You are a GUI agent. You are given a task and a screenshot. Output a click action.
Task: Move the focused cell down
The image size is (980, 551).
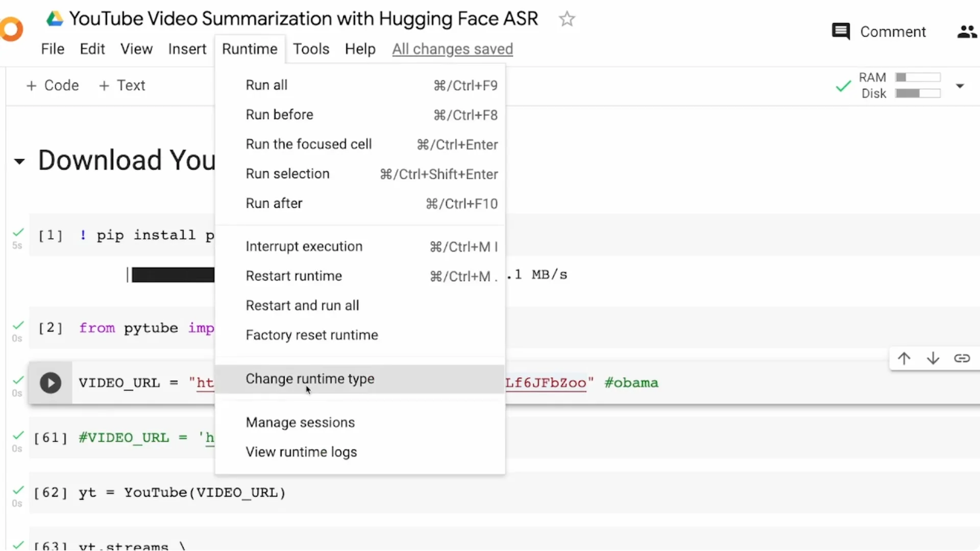tap(933, 358)
